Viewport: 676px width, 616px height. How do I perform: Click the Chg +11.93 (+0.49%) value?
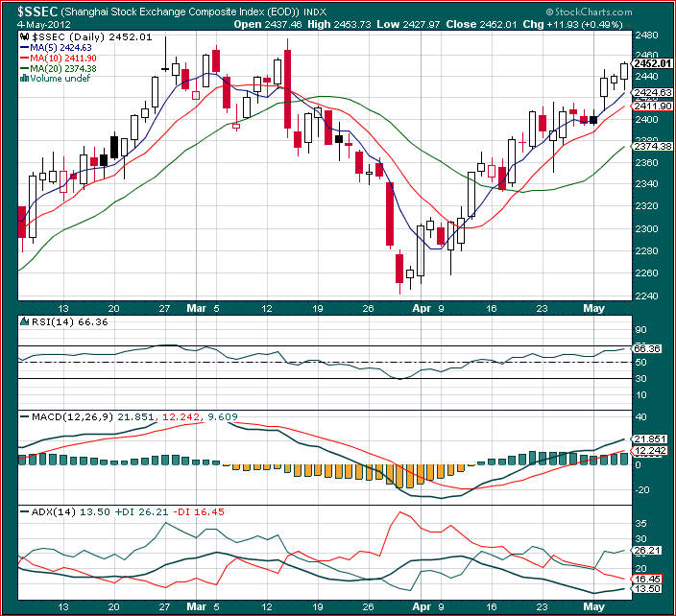tap(572, 25)
